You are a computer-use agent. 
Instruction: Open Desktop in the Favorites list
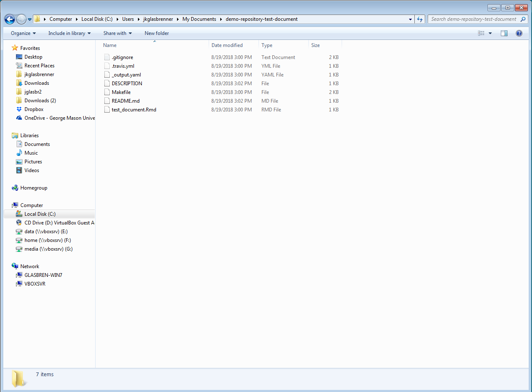point(33,57)
